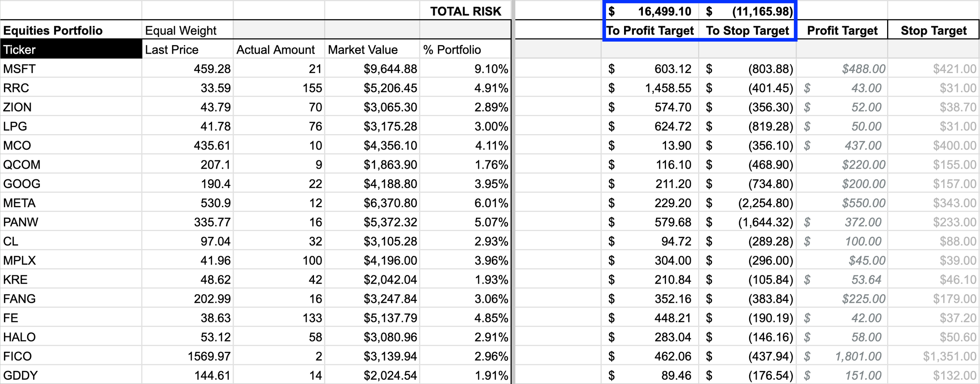This screenshot has height=384, width=980.
Task: Click profit target 1,801.00
Action: 842,356
